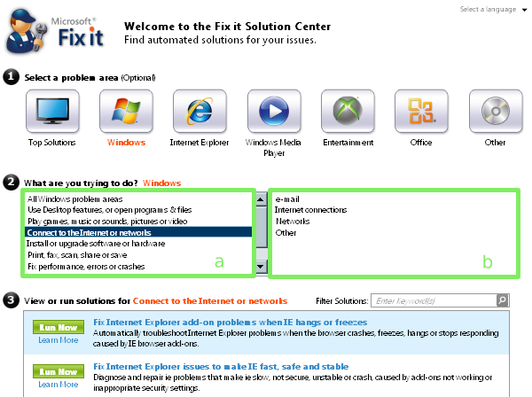This screenshot has width=532, height=397.
Task: Learn More about IE add-on problems fix
Action: click(59, 340)
